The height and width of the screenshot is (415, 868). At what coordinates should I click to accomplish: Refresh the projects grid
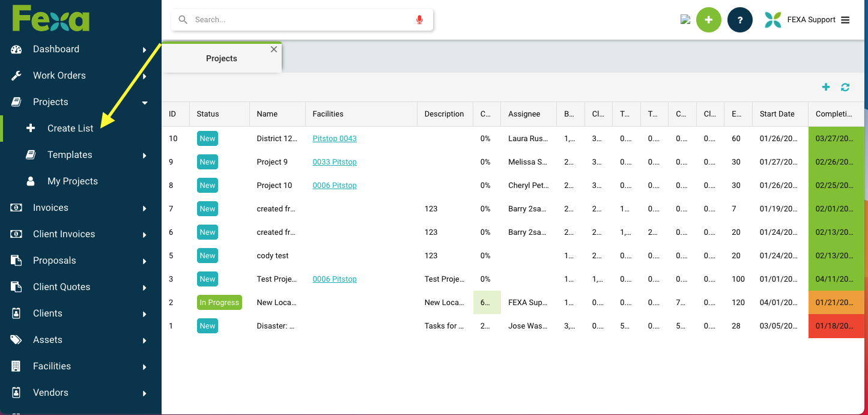pos(845,87)
